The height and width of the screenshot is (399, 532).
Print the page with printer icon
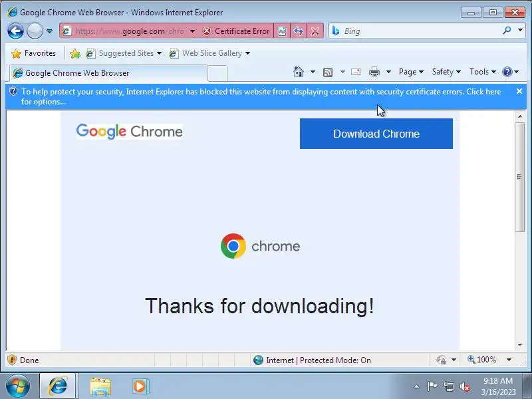374,72
